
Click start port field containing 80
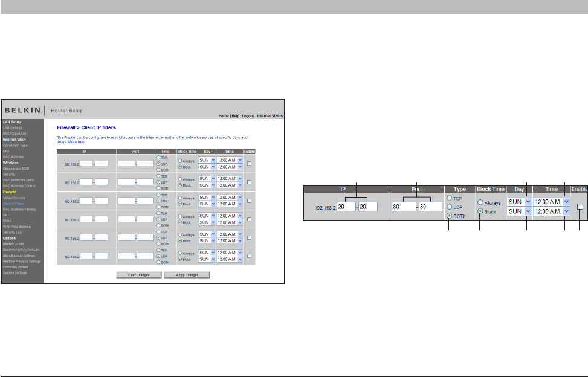pos(404,207)
